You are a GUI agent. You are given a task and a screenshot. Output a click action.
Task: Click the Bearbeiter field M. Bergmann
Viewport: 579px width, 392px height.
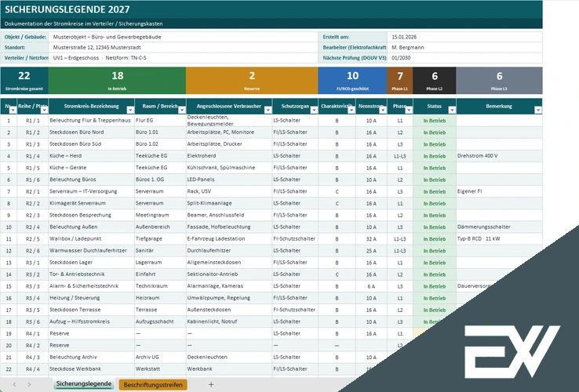[x=464, y=47]
